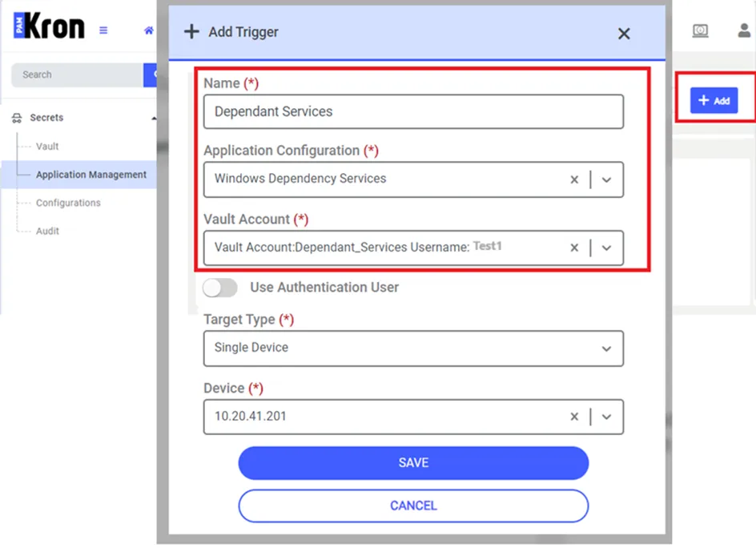The width and height of the screenshot is (756, 548).
Task: Open the Target Type dropdown
Action: pyautogui.click(x=413, y=349)
